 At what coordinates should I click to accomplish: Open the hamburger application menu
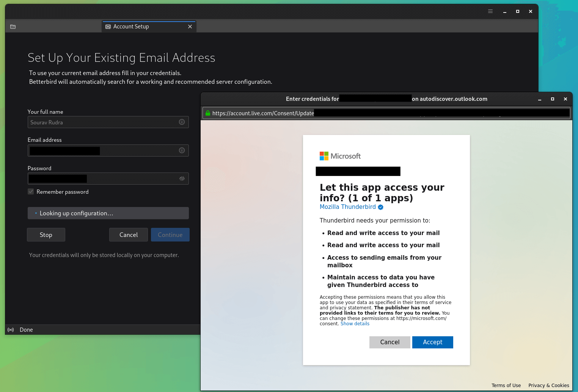[x=490, y=11]
